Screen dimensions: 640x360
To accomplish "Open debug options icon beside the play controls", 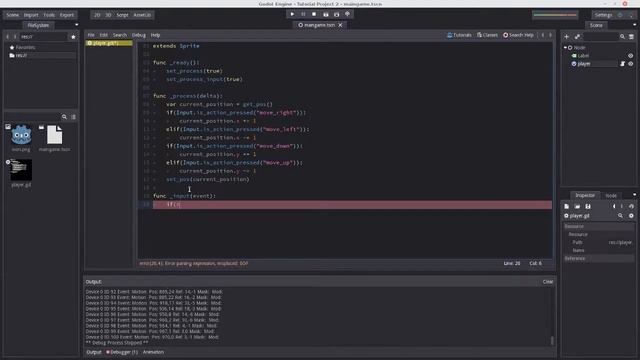I will coord(347,14).
